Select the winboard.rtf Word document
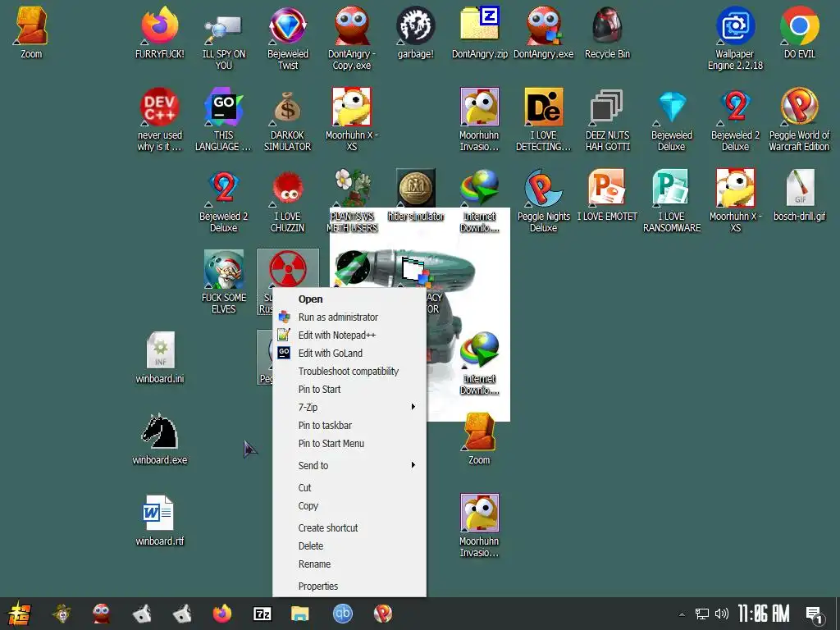This screenshot has width=840, height=630. click(160, 519)
